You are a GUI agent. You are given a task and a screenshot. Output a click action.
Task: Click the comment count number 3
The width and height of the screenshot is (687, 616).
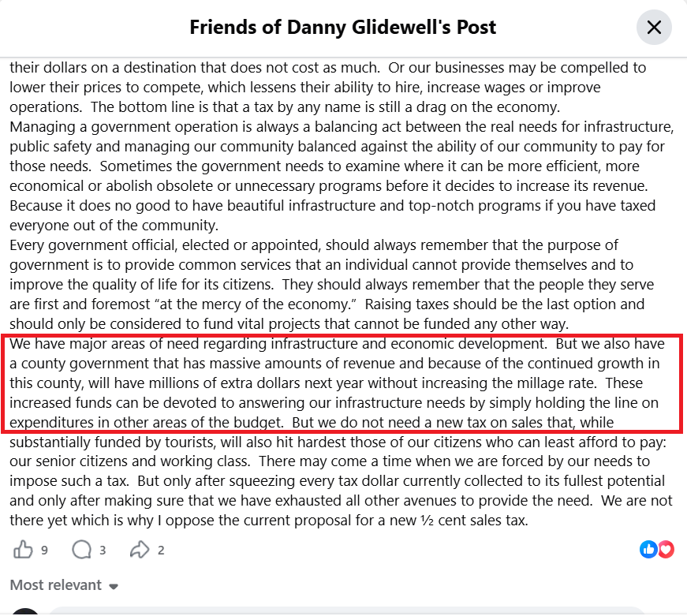pos(103,551)
